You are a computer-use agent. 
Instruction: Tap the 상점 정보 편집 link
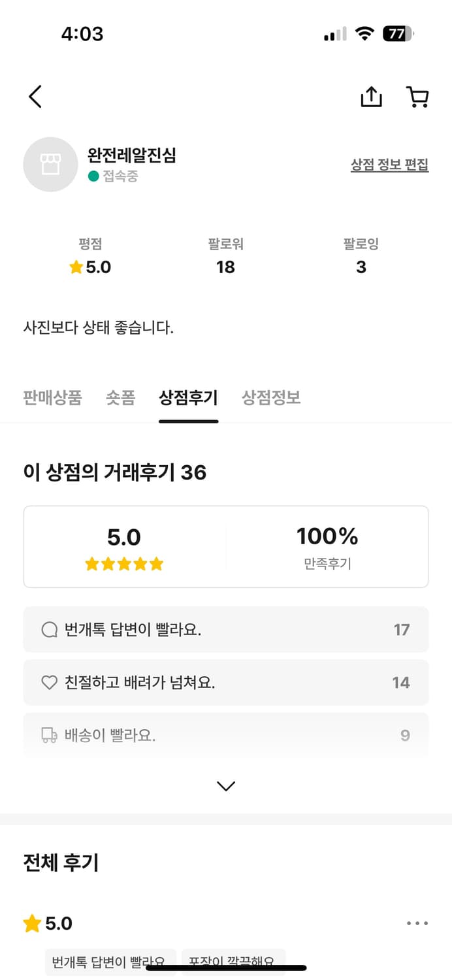(x=389, y=165)
